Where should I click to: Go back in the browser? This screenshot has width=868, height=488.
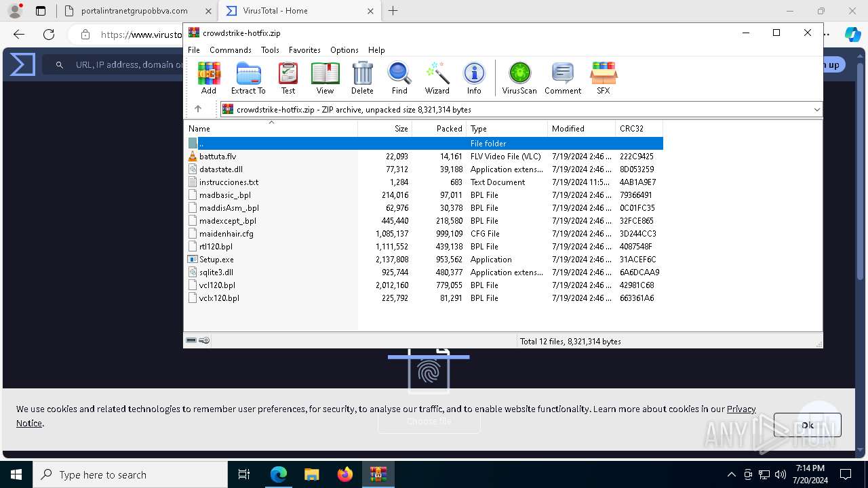coord(19,35)
